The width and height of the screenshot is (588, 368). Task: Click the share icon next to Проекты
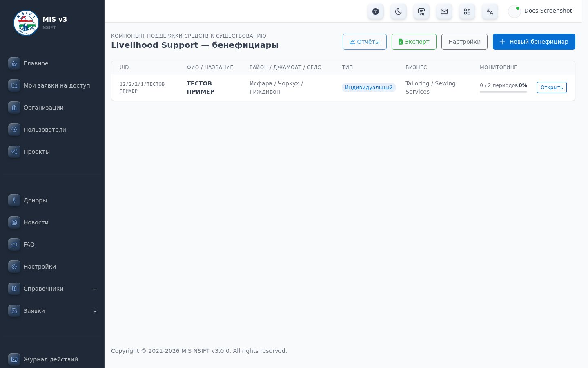click(14, 152)
